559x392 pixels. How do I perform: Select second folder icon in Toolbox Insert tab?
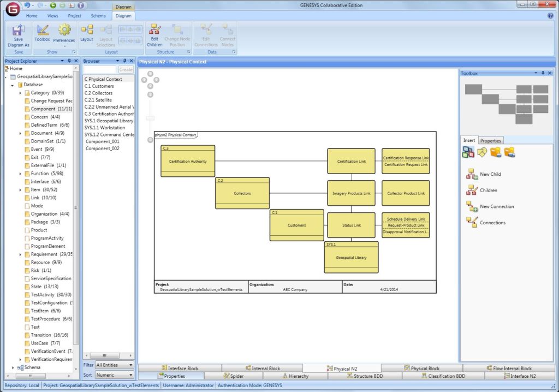[x=510, y=152]
